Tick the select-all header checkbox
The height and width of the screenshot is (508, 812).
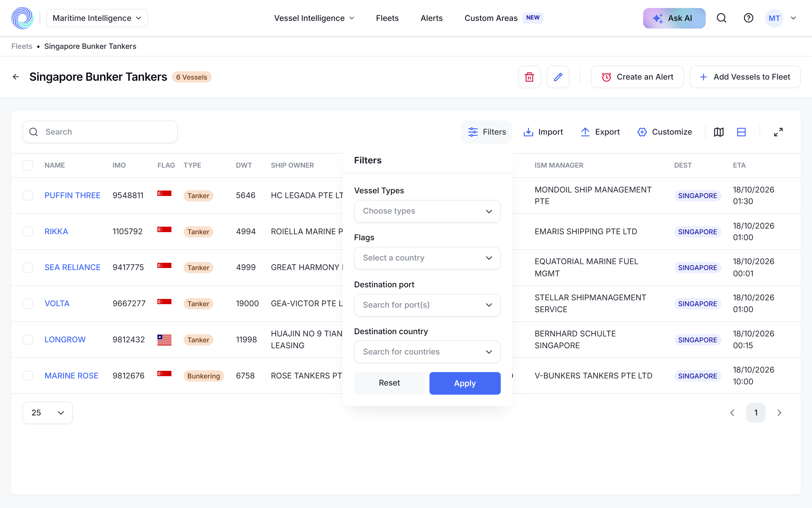(x=28, y=165)
